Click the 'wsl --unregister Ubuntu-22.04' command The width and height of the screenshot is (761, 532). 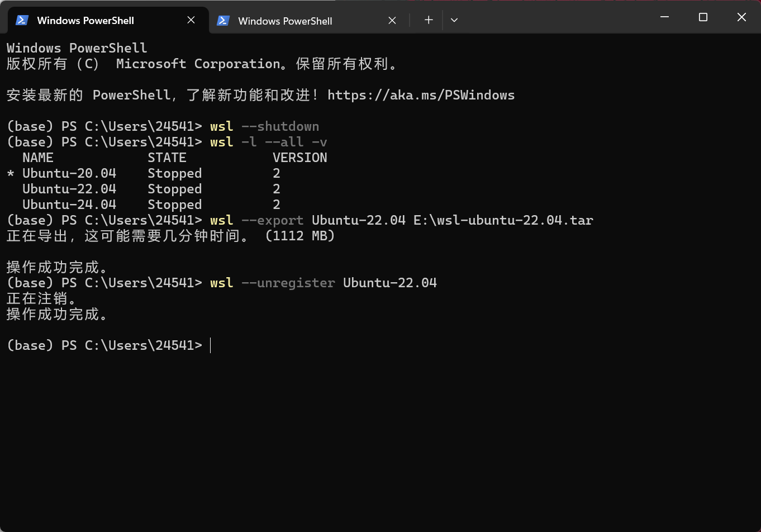(324, 283)
